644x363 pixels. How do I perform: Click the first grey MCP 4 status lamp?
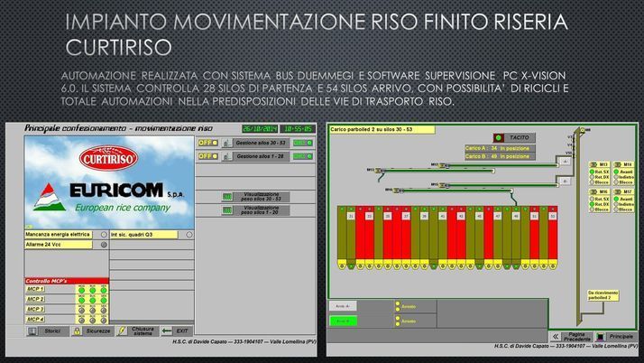coord(82,321)
